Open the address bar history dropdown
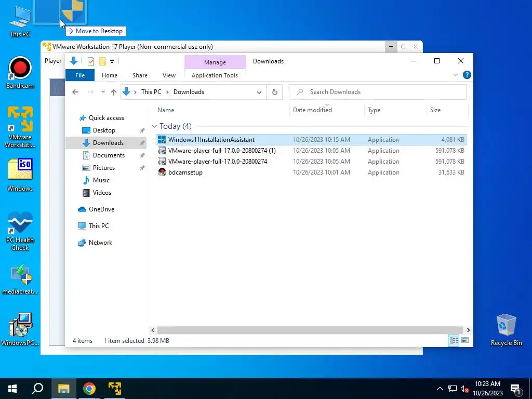 259,92
